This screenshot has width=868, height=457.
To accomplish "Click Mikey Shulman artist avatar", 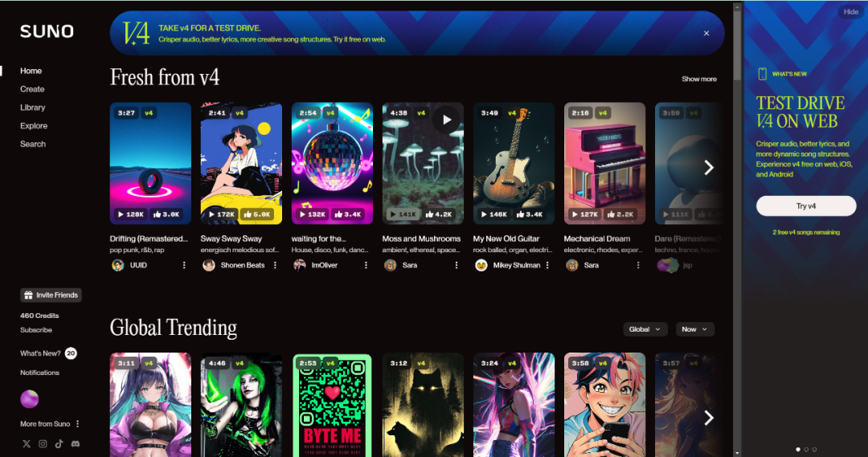I will (x=481, y=265).
